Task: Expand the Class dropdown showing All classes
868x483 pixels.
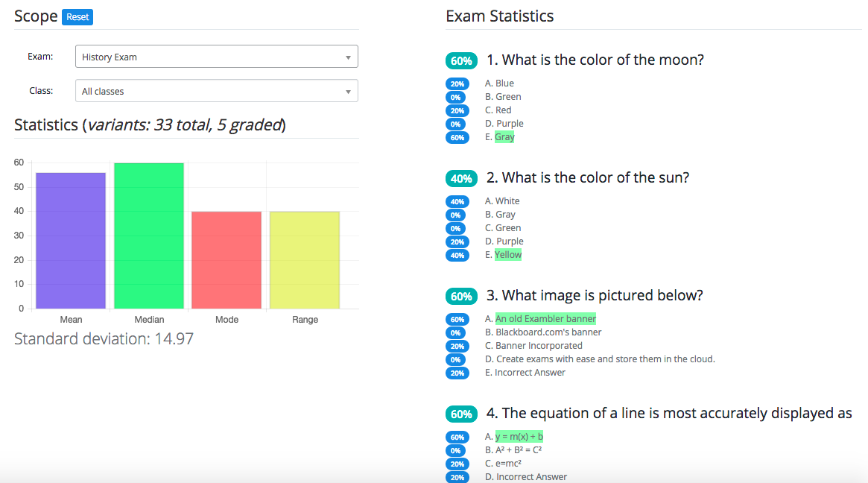Action: click(216, 91)
